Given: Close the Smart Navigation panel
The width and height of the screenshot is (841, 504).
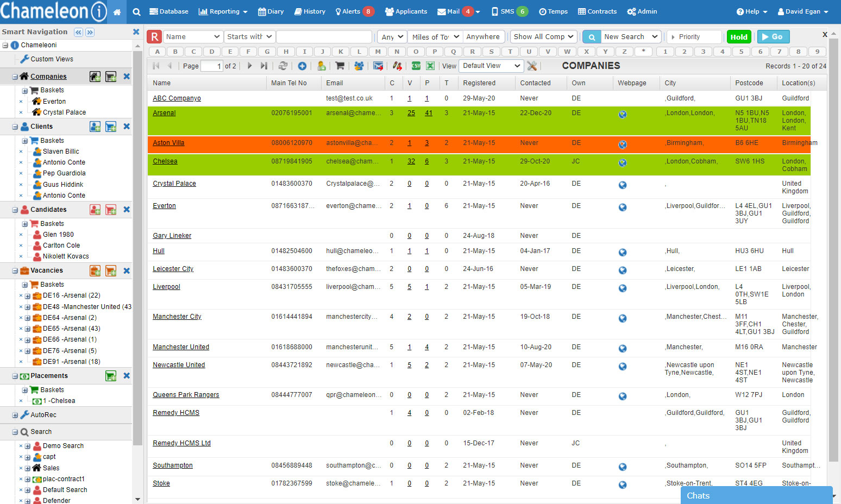Looking at the screenshot, I should 136,32.
